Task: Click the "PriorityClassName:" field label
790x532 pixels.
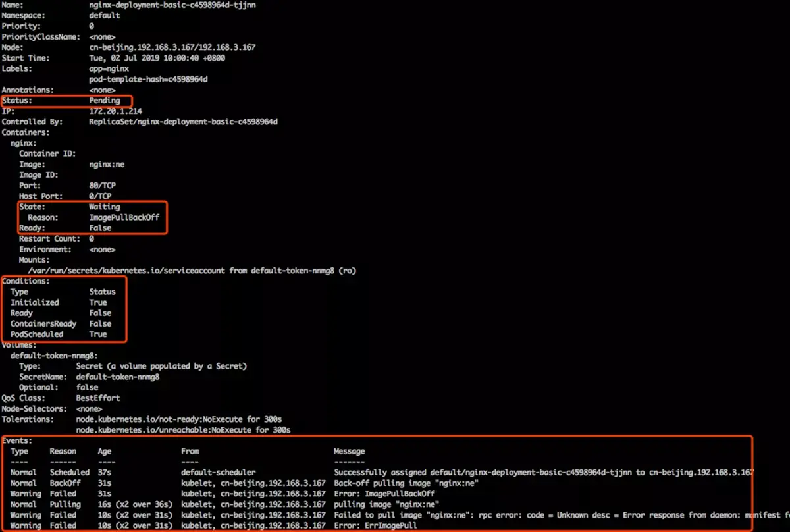Action: tap(41, 37)
